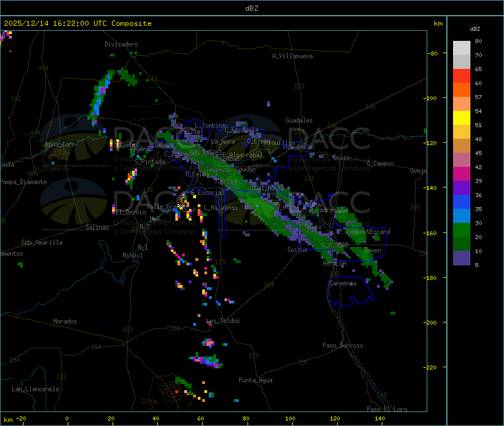Image resolution: width=504 pixels, height=426 pixels.
Task: Pick the yellow 54 dBZ legend color
Action: tap(461, 118)
